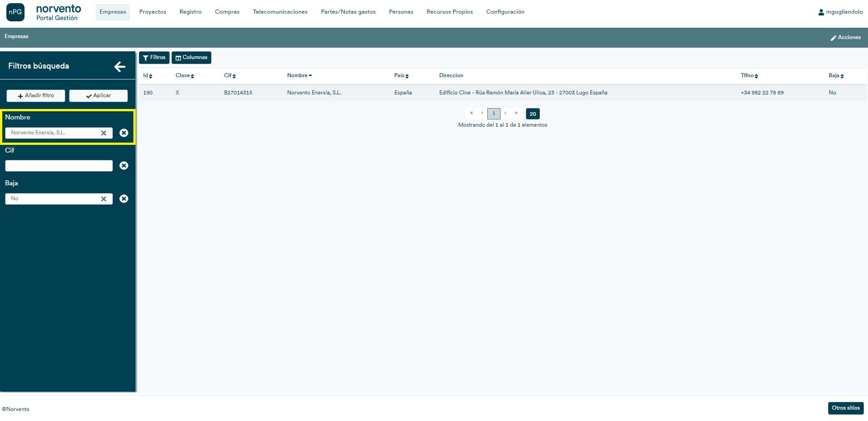The height and width of the screenshot is (421, 868).
Task: Sort table by Nombre column
Action: (x=299, y=76)
